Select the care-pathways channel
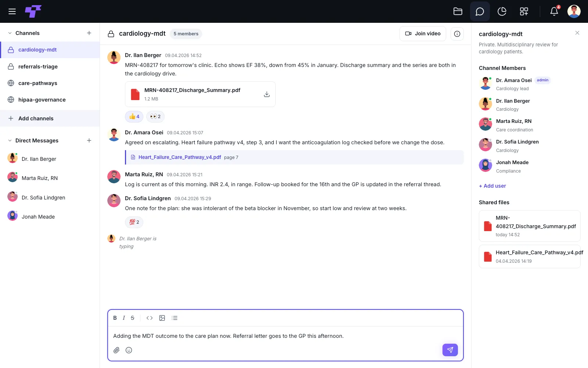Screen dimensions: 588x368 (x=50, y=83)
